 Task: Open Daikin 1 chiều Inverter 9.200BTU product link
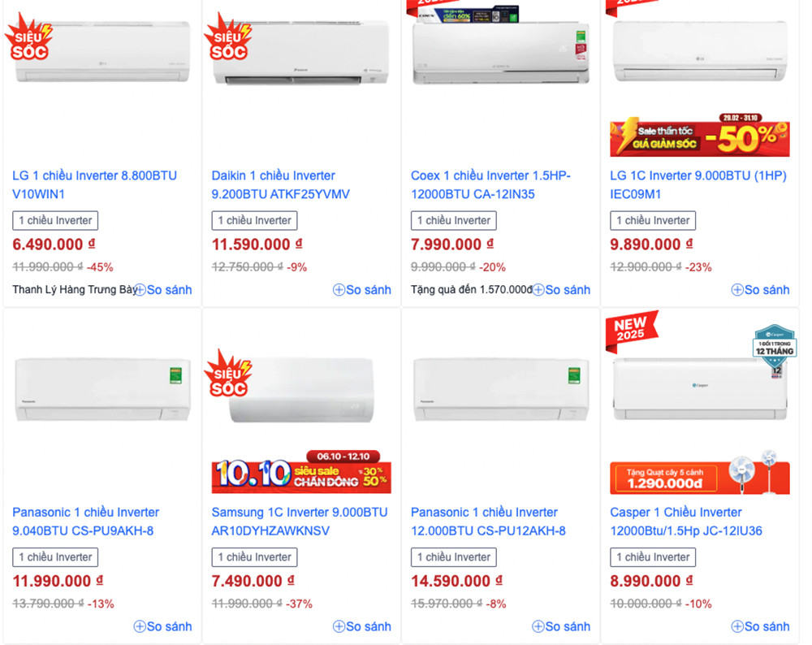coord(281,185)
